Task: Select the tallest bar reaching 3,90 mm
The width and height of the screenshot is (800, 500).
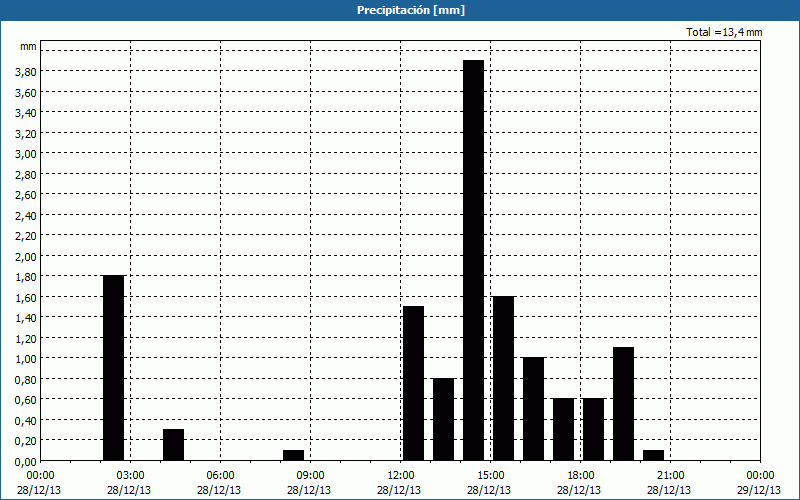Action: pos(473,260)
